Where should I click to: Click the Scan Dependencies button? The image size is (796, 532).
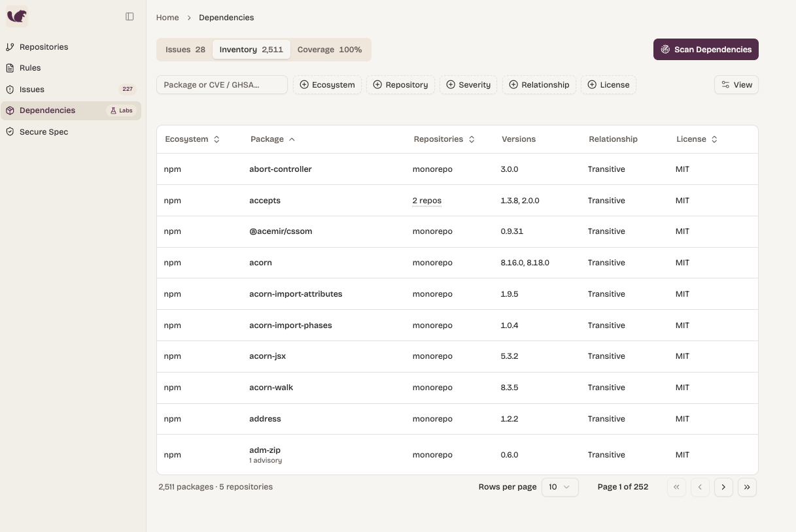click(706, 50)
